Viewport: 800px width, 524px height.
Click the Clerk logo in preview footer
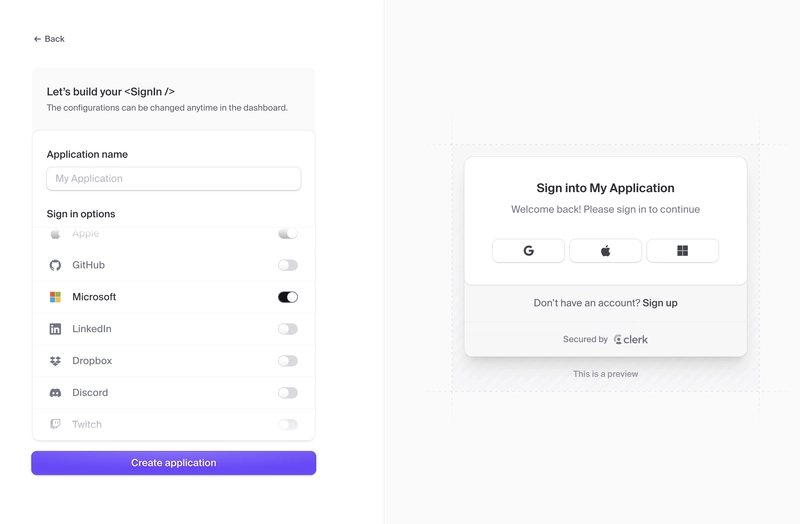click(631, 339)
